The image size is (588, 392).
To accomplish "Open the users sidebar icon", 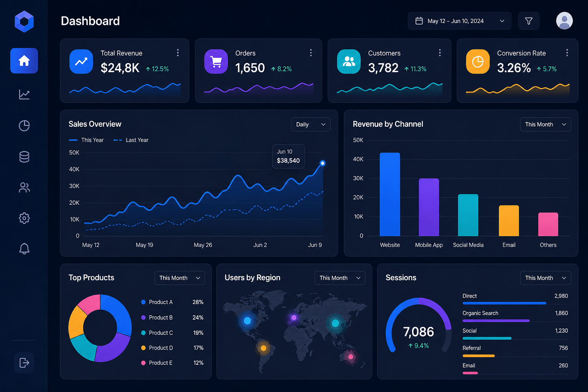I will [24, 188].
